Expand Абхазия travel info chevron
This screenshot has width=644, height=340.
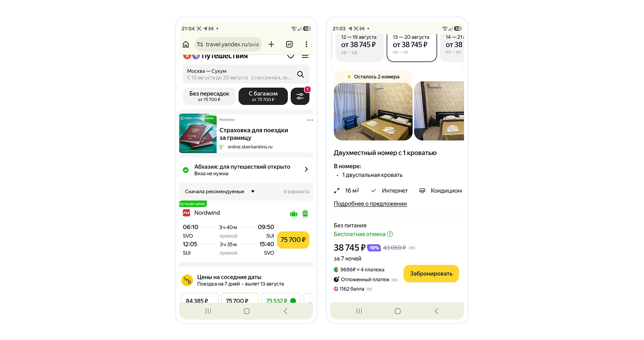tap(306, 169)
